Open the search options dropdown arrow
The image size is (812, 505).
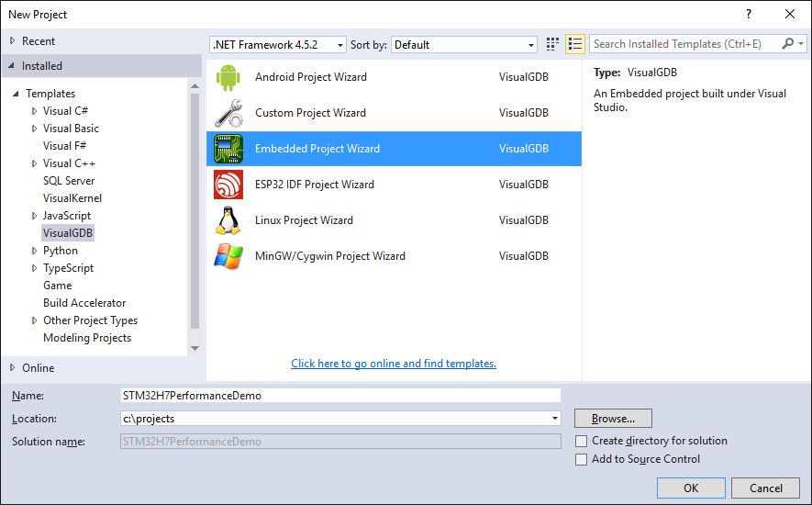pyautogui.click(x=801, y=44)
